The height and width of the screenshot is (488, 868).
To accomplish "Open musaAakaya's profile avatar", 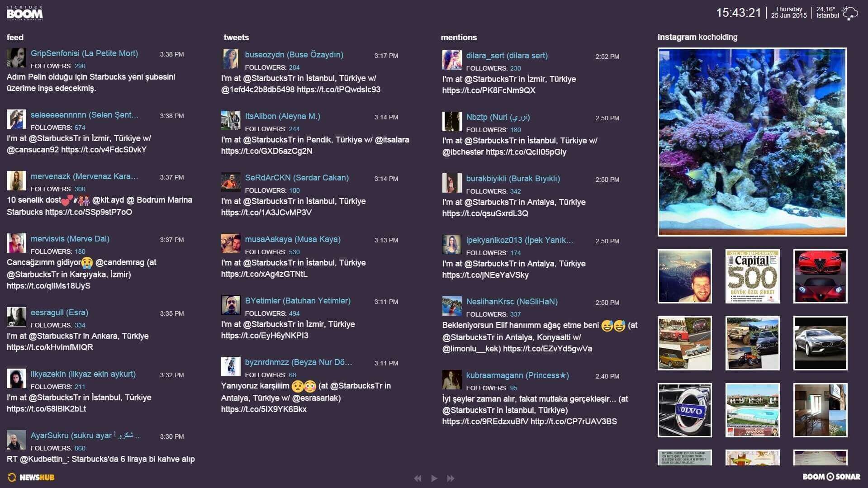I will point(231,244).
